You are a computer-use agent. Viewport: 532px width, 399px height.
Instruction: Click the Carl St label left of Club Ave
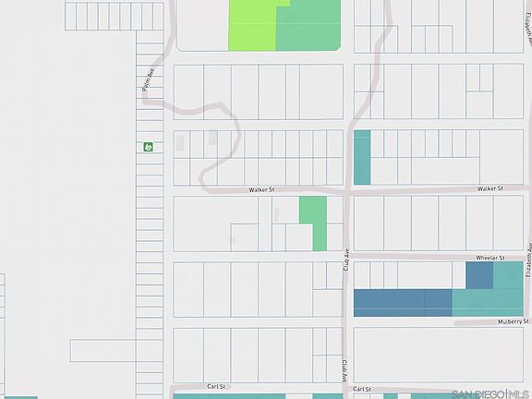(x=216, y=386)
